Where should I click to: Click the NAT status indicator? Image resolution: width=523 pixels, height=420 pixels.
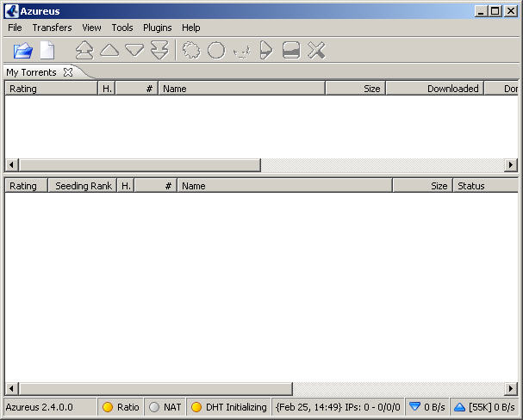(165, 407)
